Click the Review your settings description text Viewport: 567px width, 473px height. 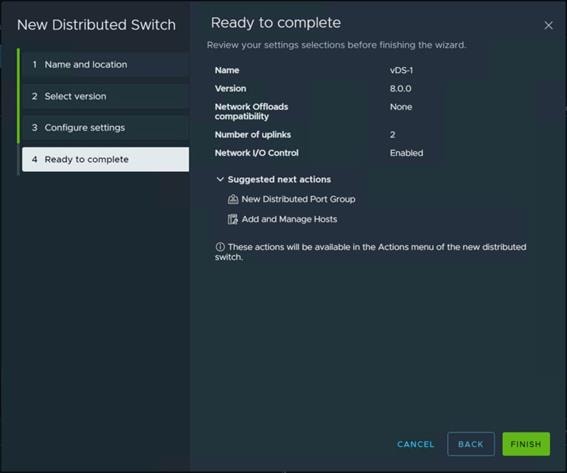pyautogui.click(x=336, y=45)
